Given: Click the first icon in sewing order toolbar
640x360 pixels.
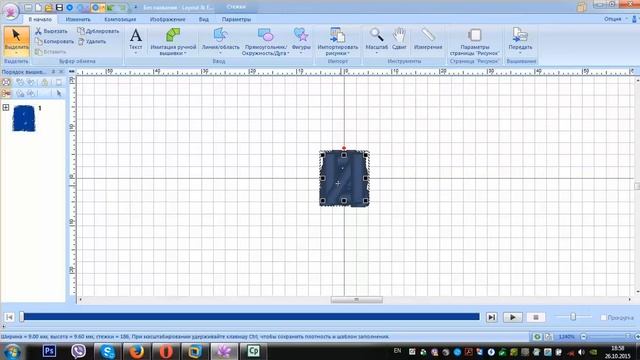Looking at the screenshot, I should [x=6, y=82].
